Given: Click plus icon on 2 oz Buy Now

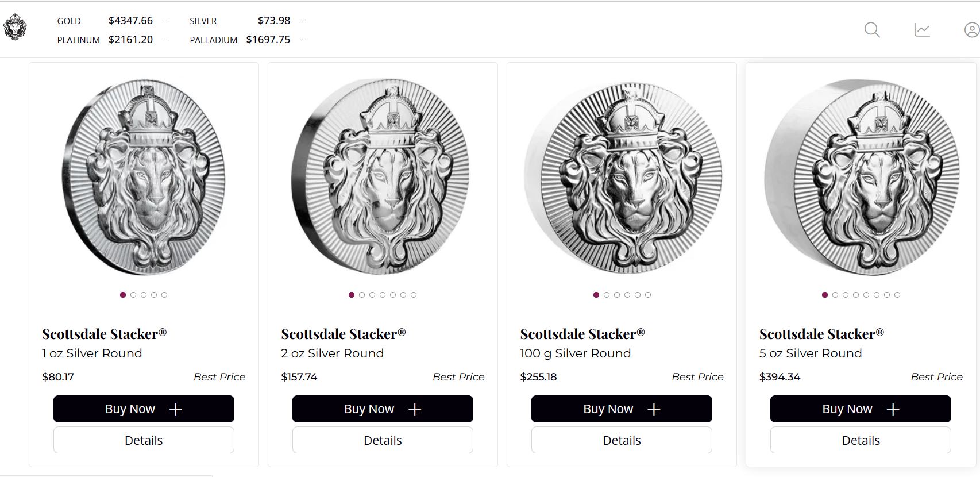Looking at the screenshot, I should pos(415,409).
